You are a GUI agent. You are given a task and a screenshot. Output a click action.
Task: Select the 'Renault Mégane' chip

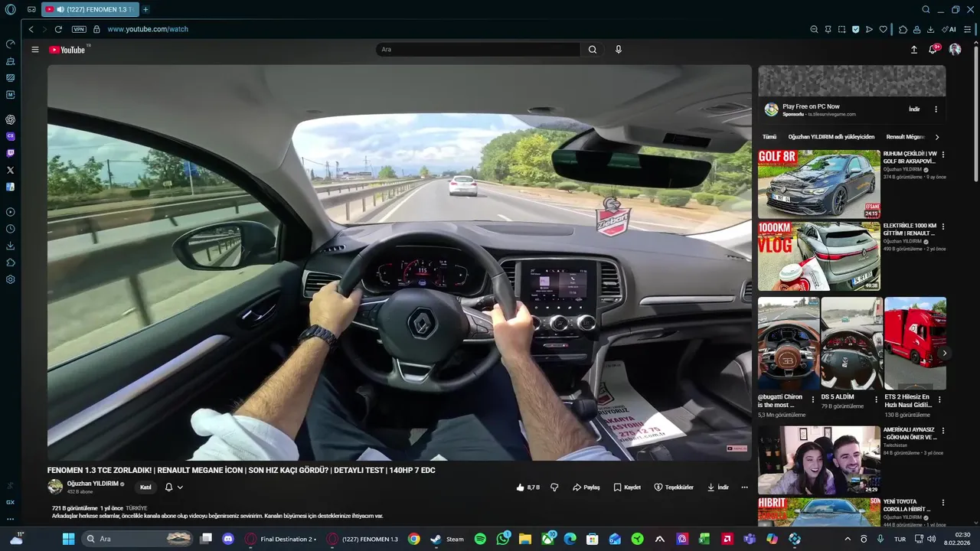pyautogui.click(x=906, y=137)
